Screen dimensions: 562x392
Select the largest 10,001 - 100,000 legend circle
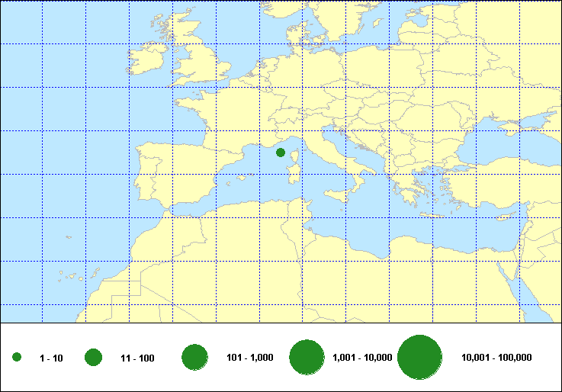(x=420, y=358)
